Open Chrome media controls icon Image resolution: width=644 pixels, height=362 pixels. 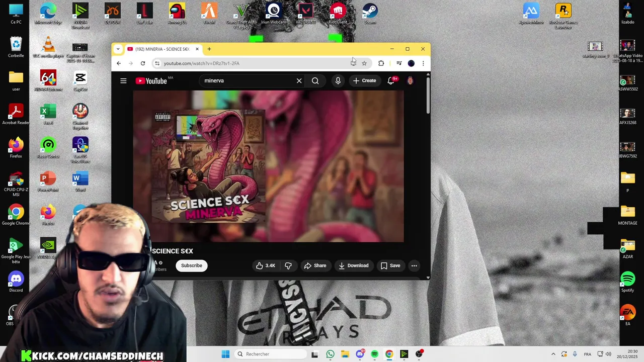(399, 63)
